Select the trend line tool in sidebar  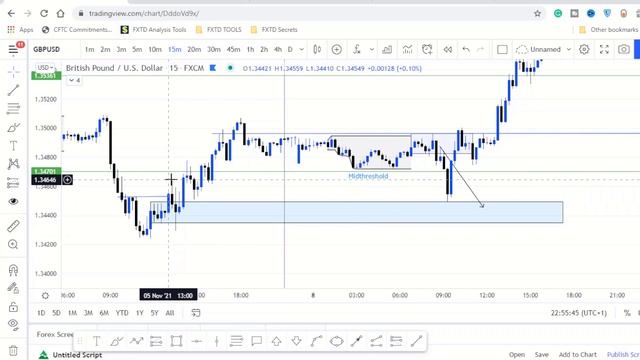[x=13, y=90]
